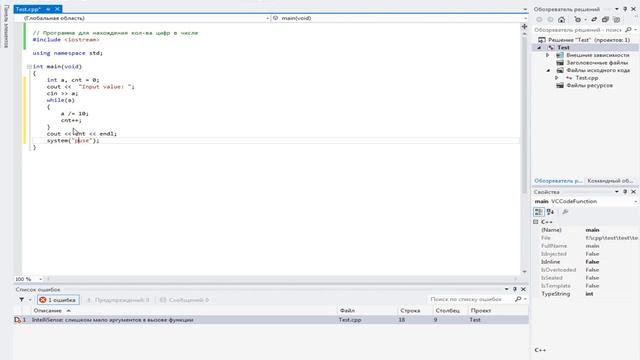Pin the Solution Explorer panel
Screen dimensions: 640x360
625,9
